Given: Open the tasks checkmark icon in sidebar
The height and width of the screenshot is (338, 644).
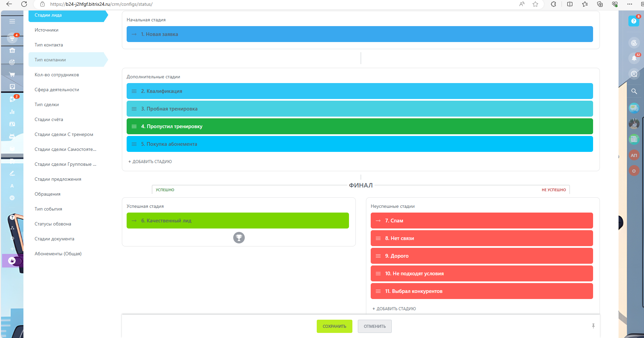Looking at the screenshot, I should [x=12, y=86].
